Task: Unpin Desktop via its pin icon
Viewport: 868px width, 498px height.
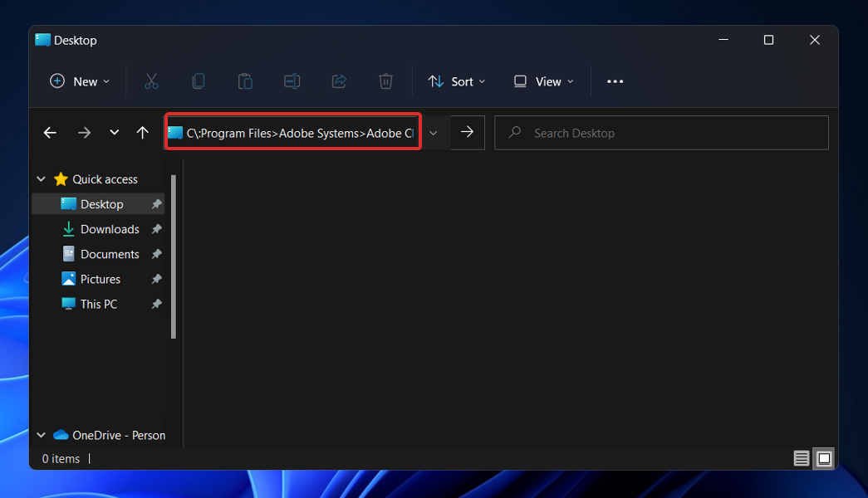Action: point(157,204)
